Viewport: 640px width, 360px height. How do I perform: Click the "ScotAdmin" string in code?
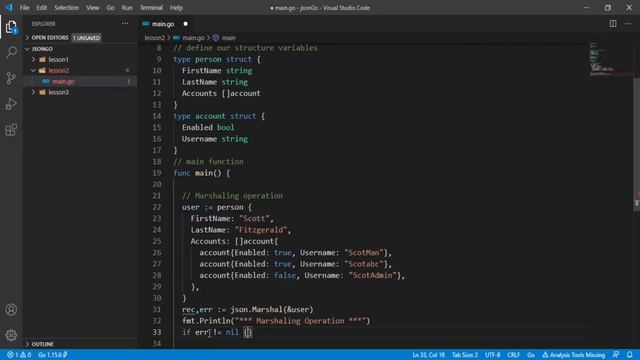[373, 276]
